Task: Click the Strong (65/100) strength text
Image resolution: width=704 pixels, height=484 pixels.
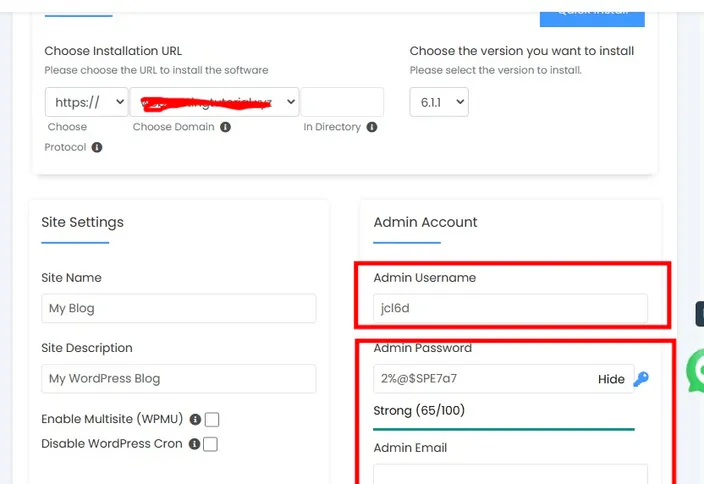Action: 419,410
